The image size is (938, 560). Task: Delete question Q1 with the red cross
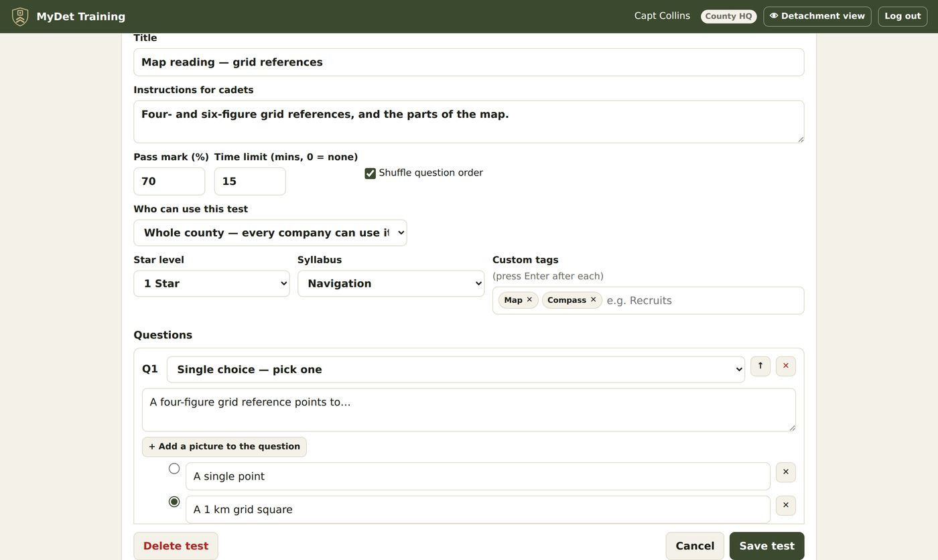point(786,366)
